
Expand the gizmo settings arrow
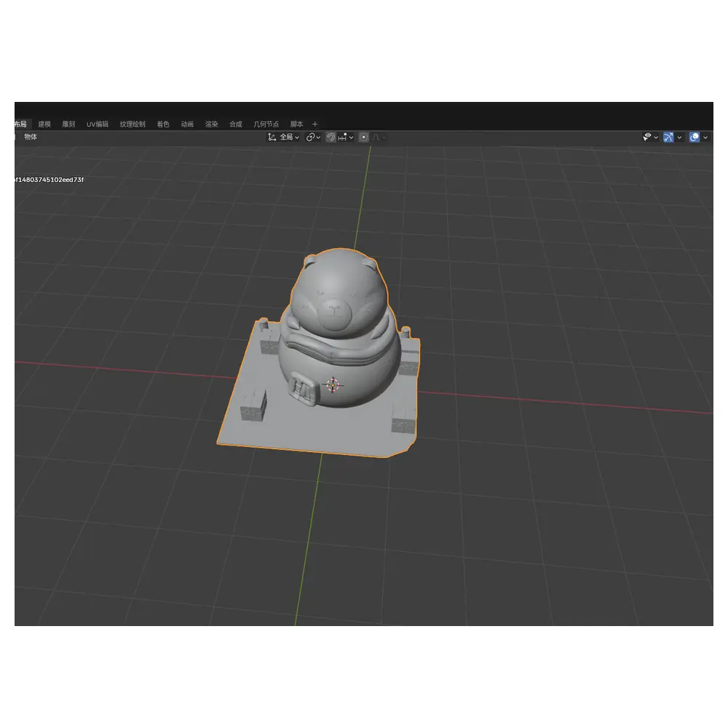click(x=679, y=138)
